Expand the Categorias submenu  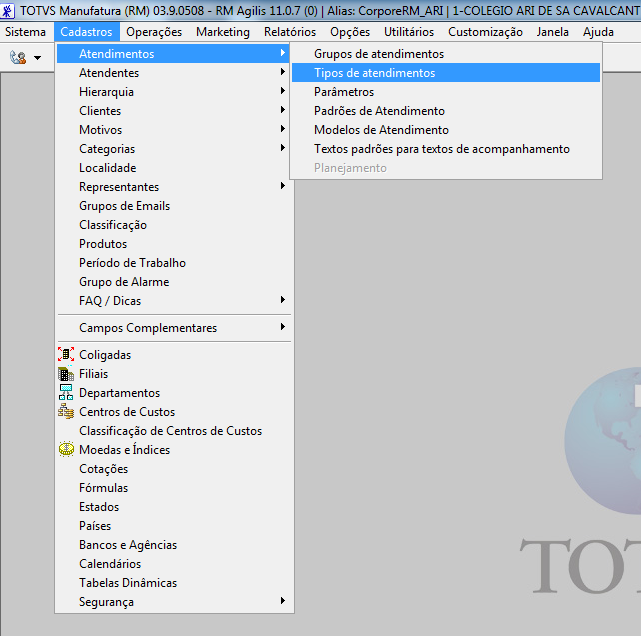click(175, 148)
